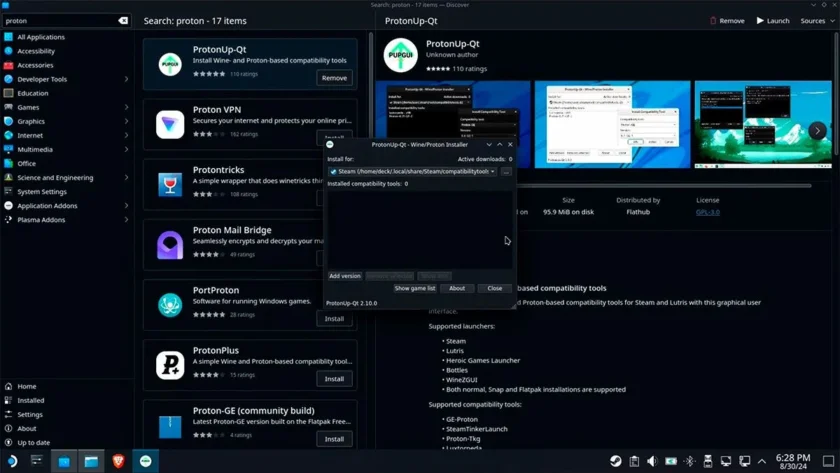The height and width of the screenshot is (473, 840).
Task: Open the Dolphin file manager taskbar icon
Action: click(x=91, y=461)
